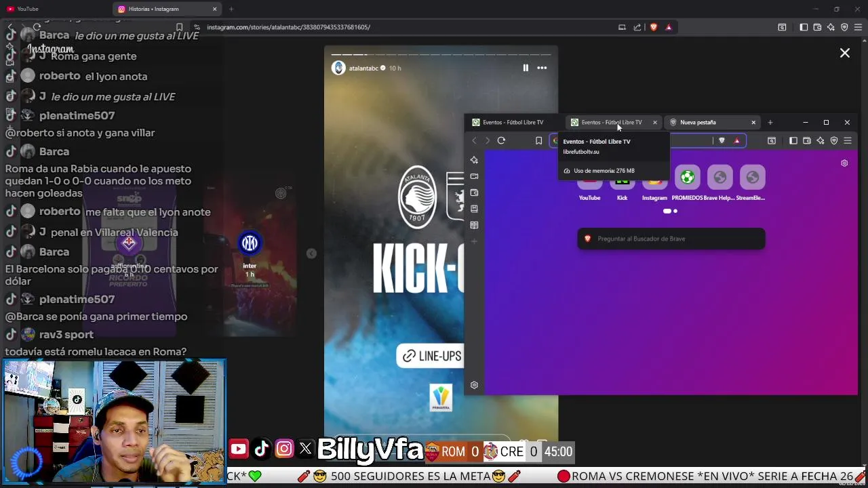868x488 pixels.
Task: Open Brave Wallet from the front window toolbar
Action: [x=807, y=141]
